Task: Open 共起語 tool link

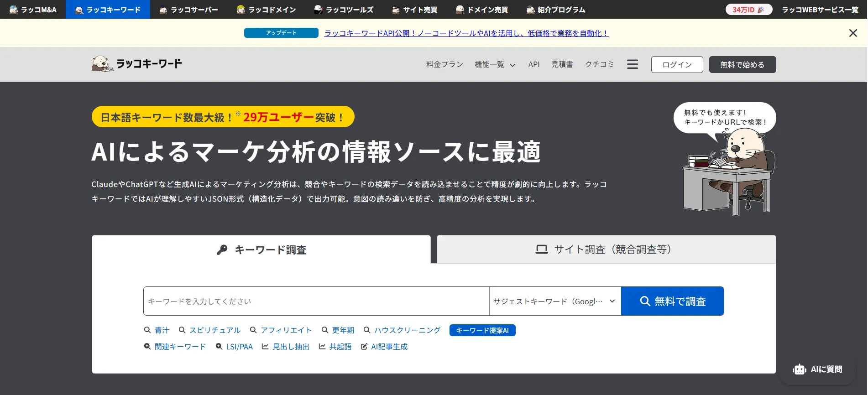Action: pyautogui.click(x=335, y=347)
